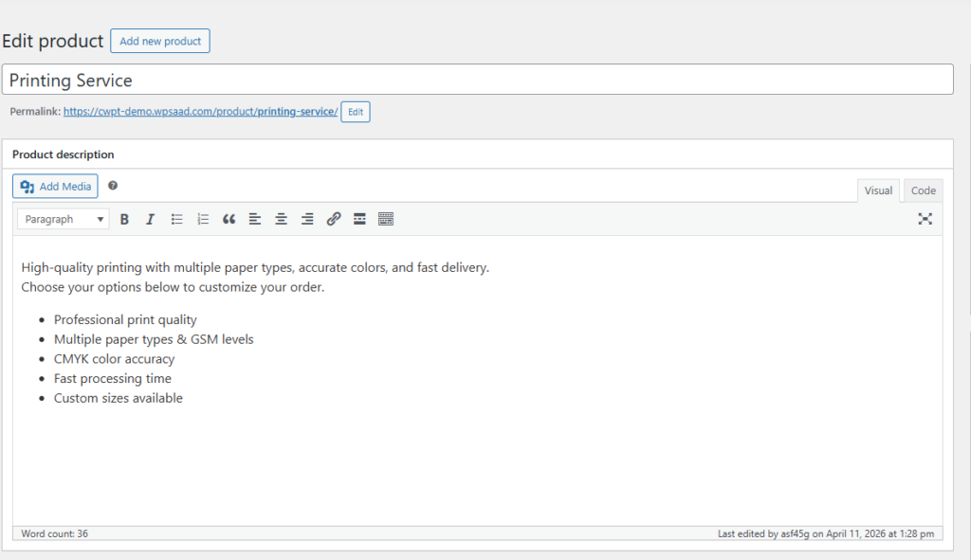Click the Add new product button
The height and width of the screenshot is (560, 971).
(159, 41)
